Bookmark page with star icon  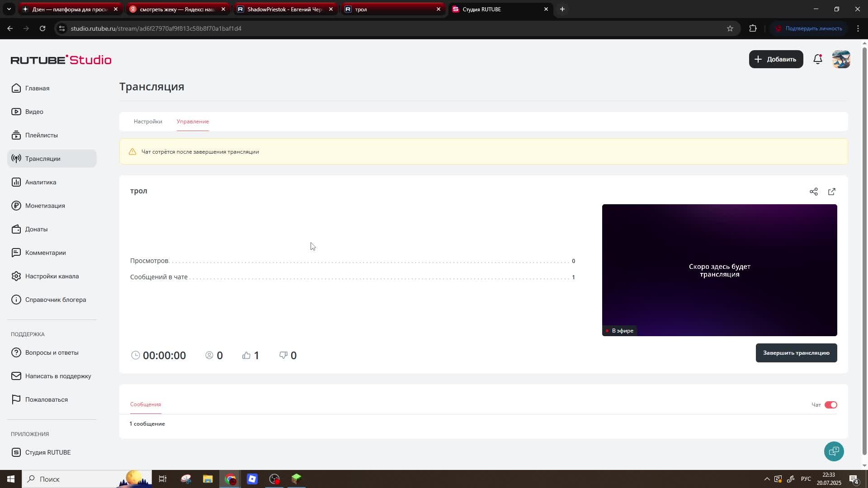click(x=730, y=28)
